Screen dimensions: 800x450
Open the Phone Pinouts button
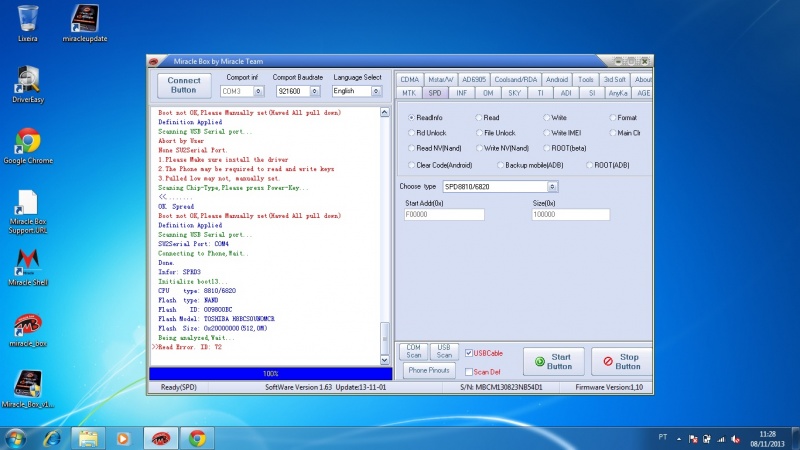click(x=429, y=370)
